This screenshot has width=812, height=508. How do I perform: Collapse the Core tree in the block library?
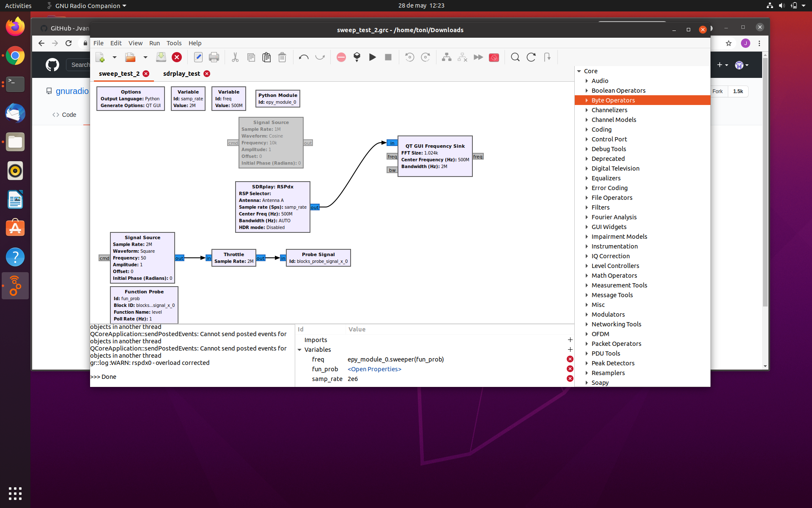click(578, 71)
